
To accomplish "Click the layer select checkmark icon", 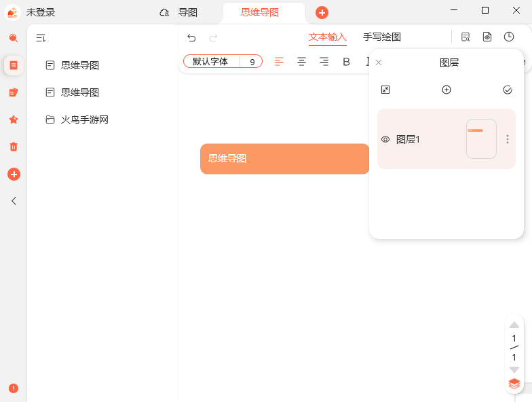I will tap(508, 90).
